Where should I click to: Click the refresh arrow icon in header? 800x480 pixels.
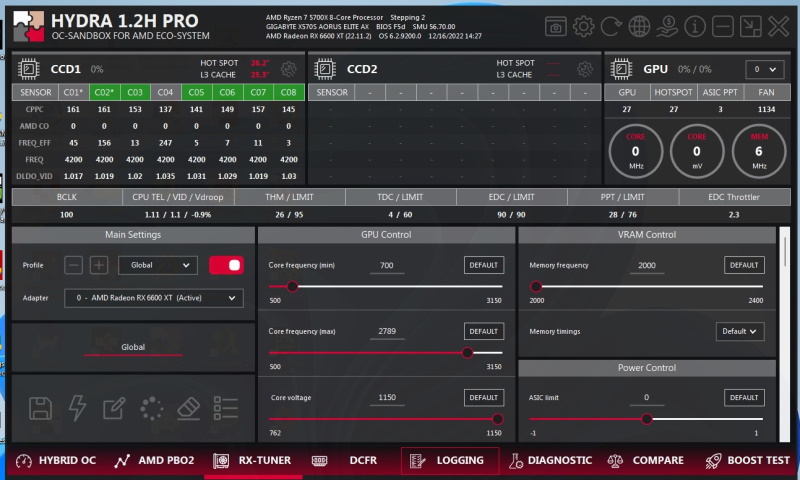(612, 26)
